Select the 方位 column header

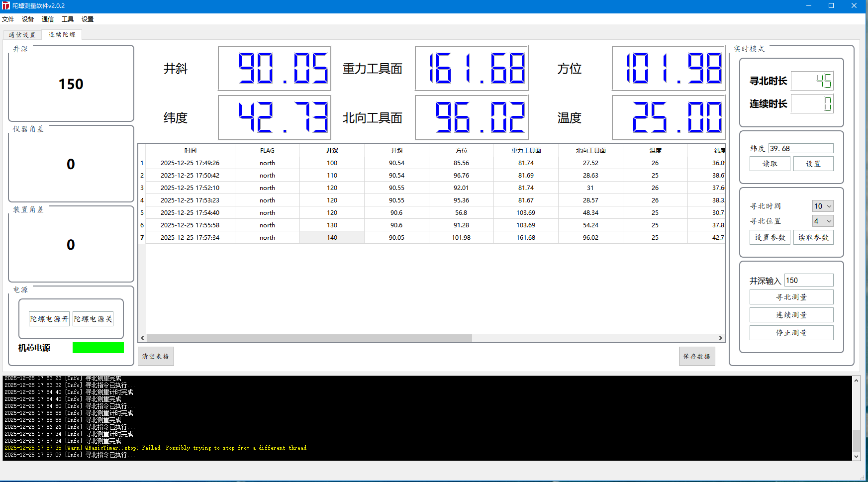click(461, 150)
